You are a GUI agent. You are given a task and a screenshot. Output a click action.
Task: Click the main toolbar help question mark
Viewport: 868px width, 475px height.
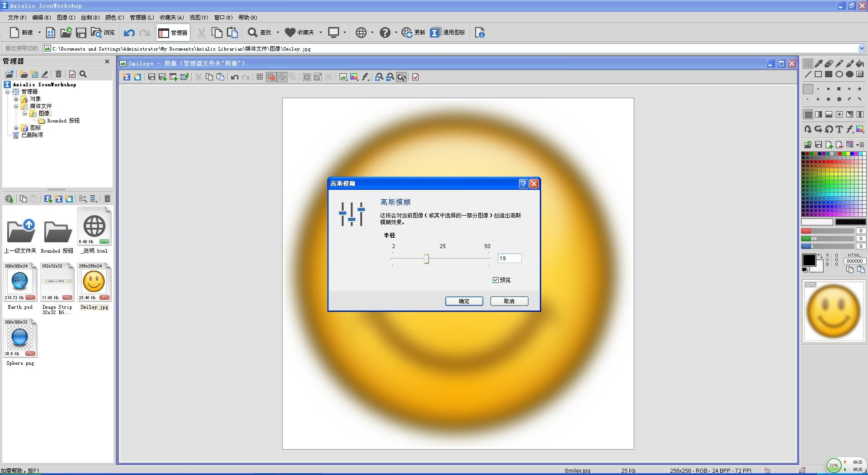tap(385, 33)
